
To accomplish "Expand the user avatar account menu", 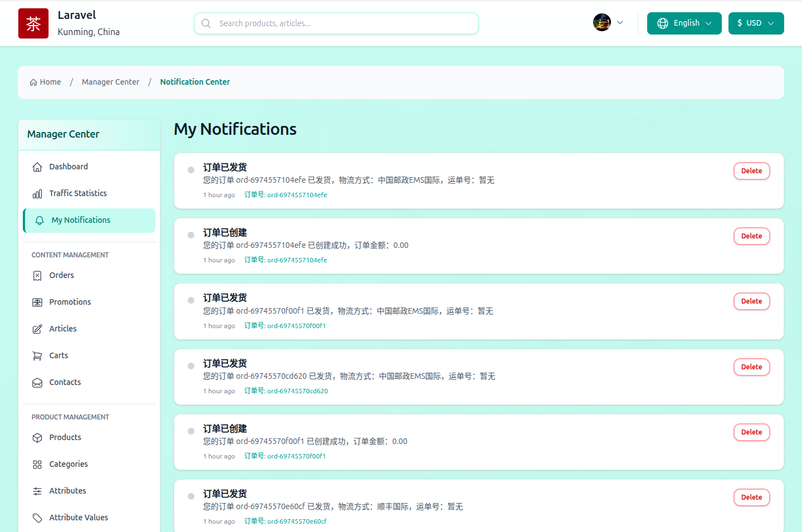I will click(x=608, y=23).
